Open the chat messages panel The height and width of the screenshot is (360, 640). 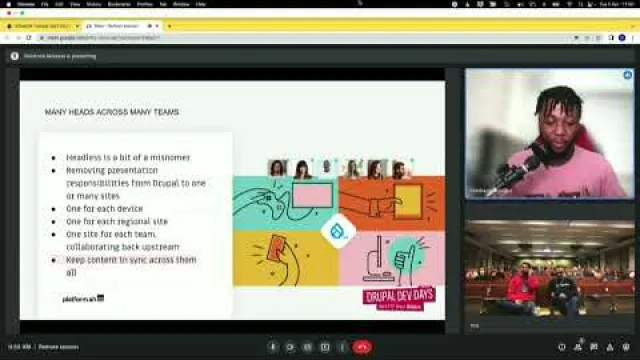[594, 347]
